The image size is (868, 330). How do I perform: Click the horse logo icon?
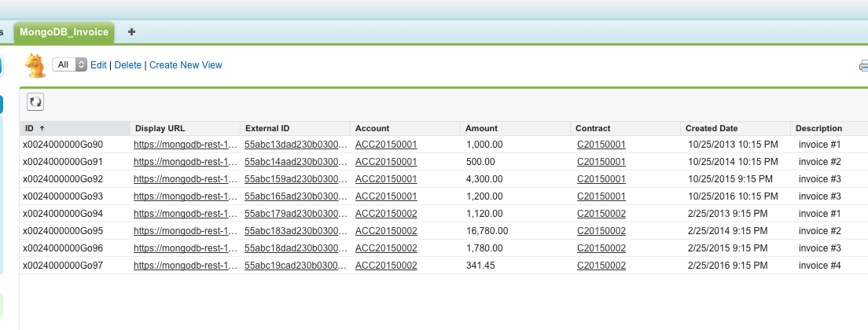[x=35, y=66]
